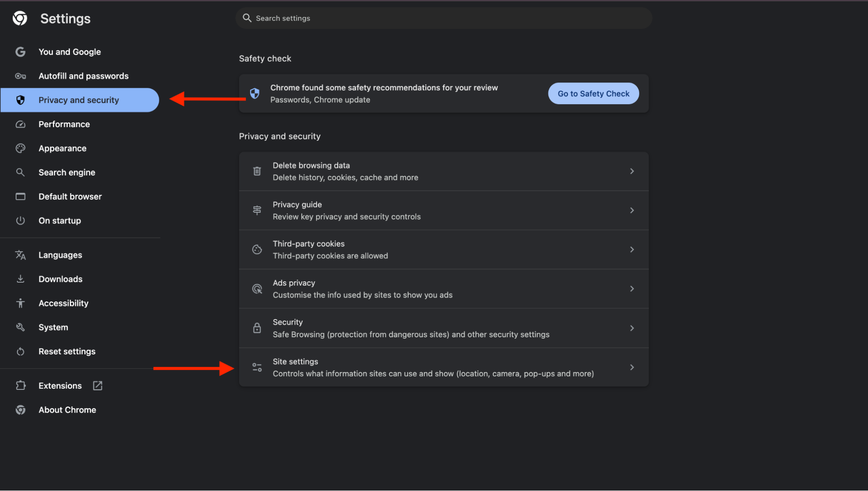
Task: Click the external link icon beside Extensions
Action: [97, 386]
